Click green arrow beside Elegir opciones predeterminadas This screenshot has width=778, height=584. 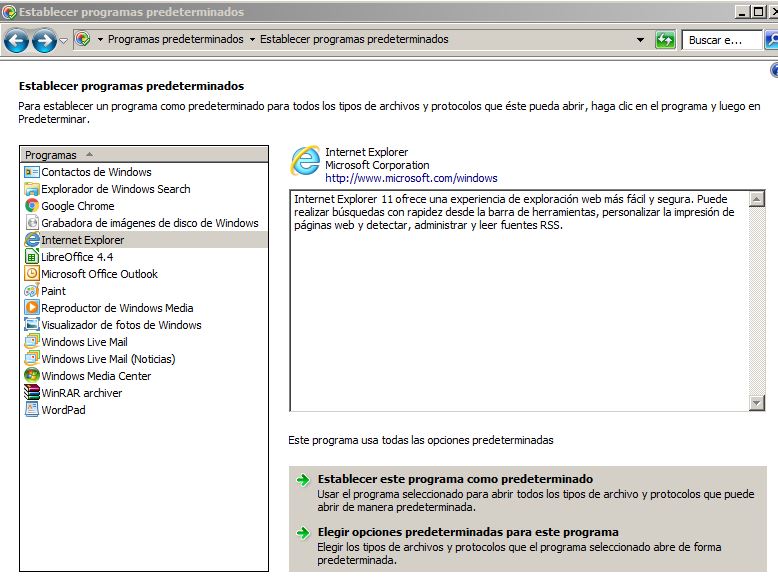click(x=303, y=533)
